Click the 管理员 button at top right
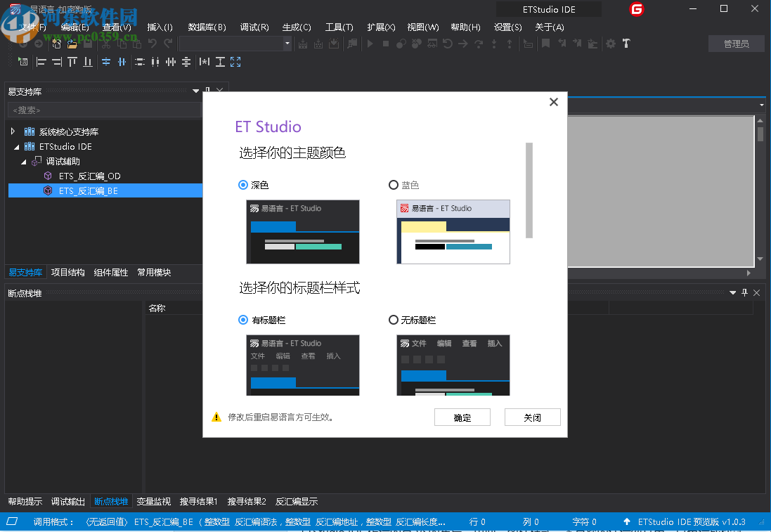771x532 pixels. tap(736, 44)
